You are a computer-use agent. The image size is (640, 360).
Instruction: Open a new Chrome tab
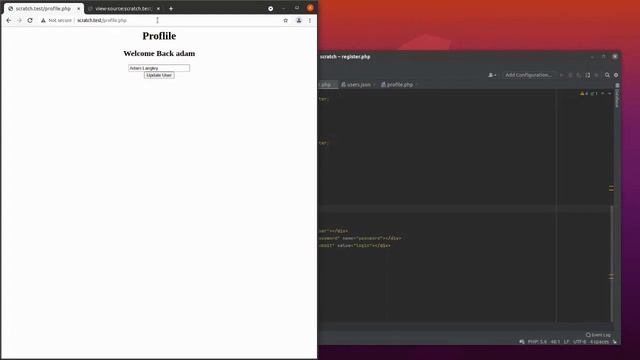pyautogui.click(x=171, y=8)
